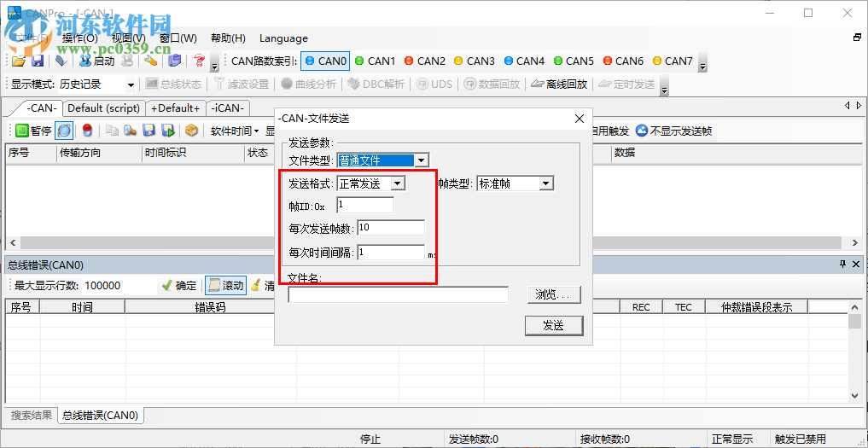This screenshot has height=448, width=868.
Task: Click 曲线分析 curve analysis button
Action: click(308, 84)
